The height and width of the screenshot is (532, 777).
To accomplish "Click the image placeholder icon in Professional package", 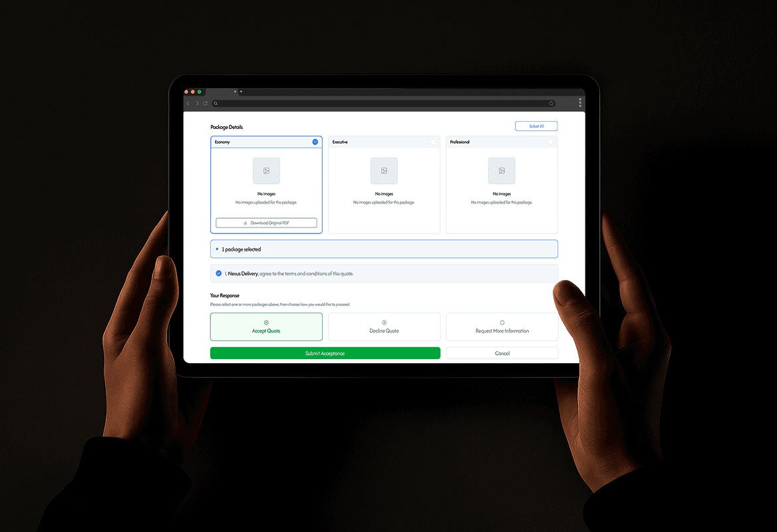I will click(502, 170).
